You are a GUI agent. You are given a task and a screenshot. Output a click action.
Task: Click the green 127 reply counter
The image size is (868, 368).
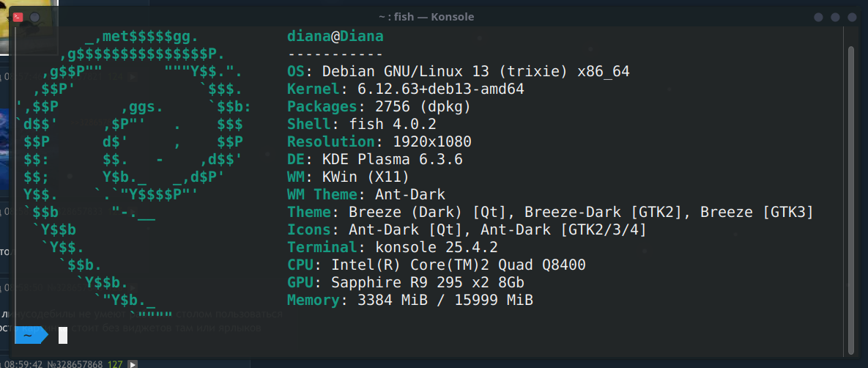(x=115, y=364)
